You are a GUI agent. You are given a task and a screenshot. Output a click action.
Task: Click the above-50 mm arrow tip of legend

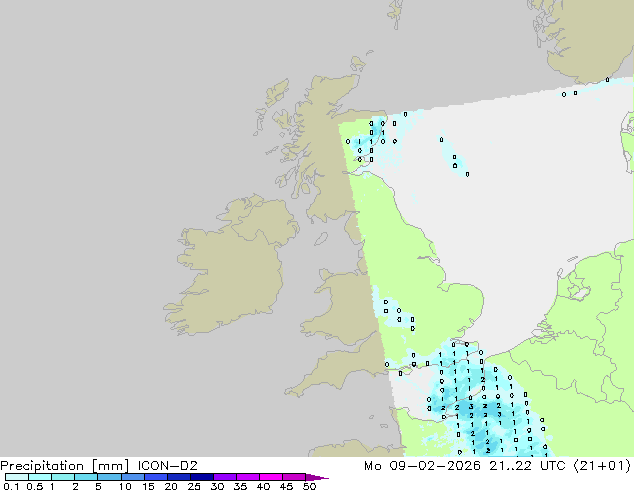[317, 478]
